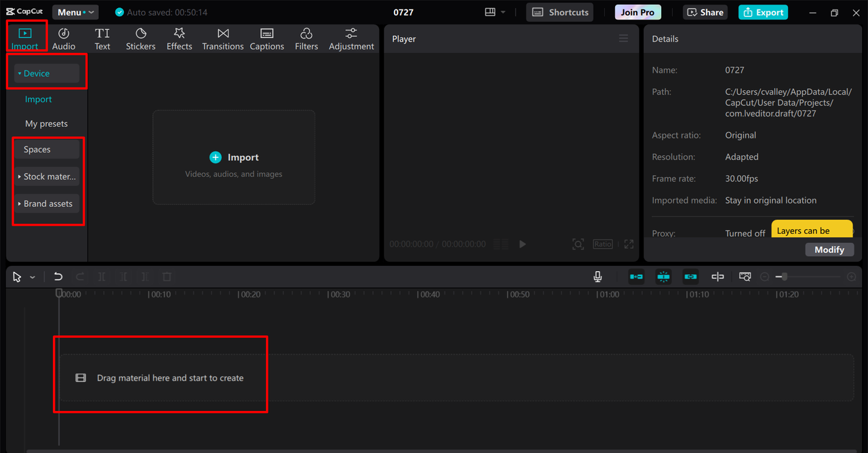Click the Delete trash icon in timeline
The height and width of the screenshot is (453, 868).
point(167,277)
